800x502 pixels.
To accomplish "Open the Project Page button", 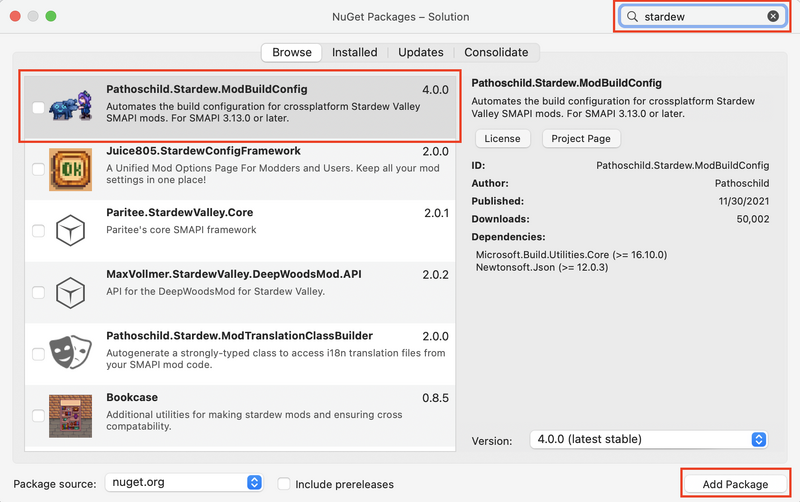I will pos(581,138).
